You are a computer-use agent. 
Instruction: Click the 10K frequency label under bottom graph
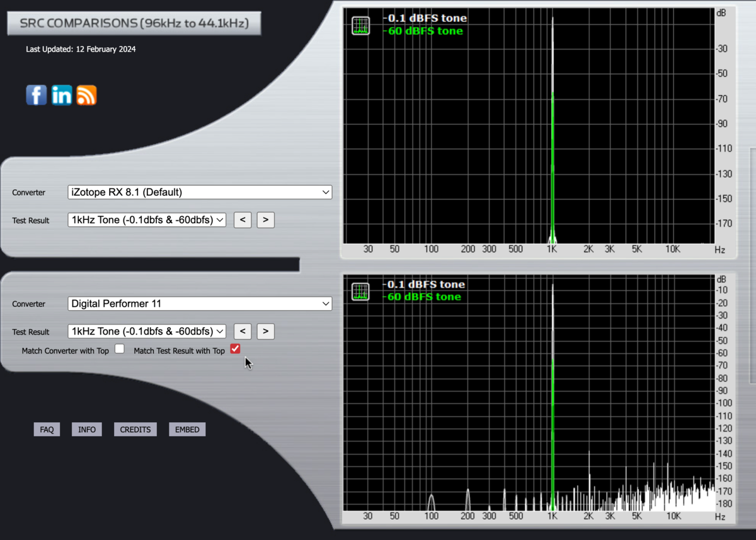673,516
